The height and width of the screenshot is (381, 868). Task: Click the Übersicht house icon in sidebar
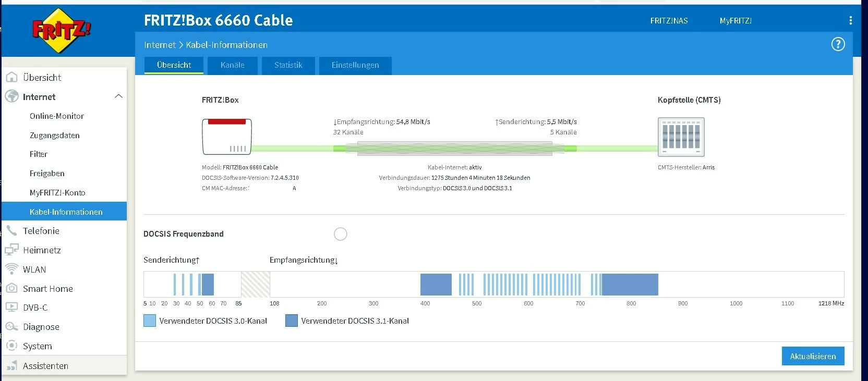[x=11, y=78]
